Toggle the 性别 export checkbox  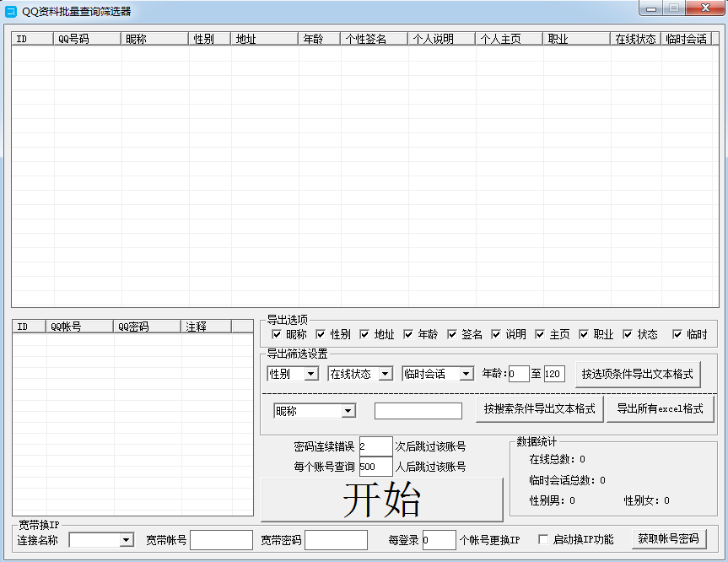pos(321,334)
